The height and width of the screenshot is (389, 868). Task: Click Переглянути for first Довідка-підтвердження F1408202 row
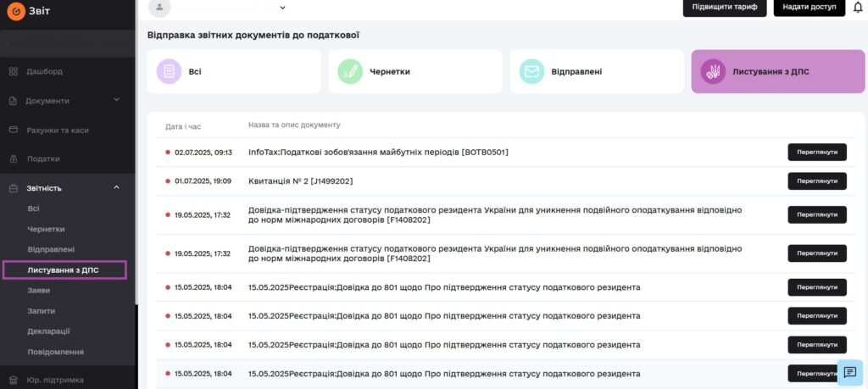817,214
